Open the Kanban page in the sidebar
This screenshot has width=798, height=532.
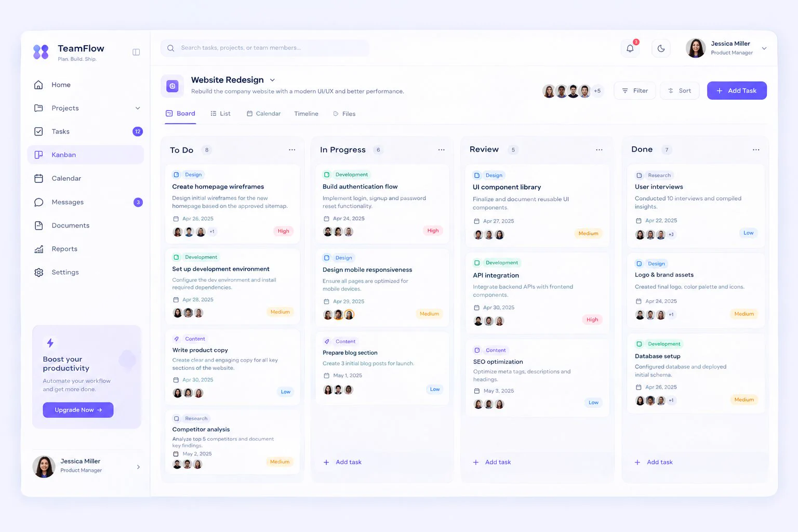click(x=85, y=155)
